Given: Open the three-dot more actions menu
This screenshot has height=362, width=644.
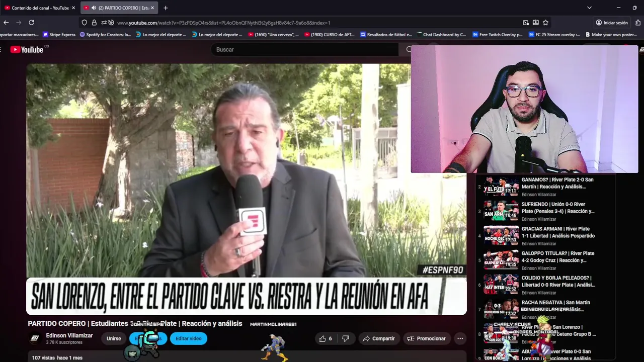Looking at the screenshot, I should click(x=460, y=339).
